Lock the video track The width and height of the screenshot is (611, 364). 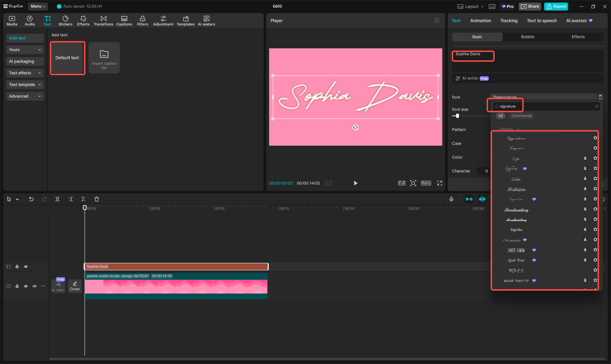pos(17,286)
